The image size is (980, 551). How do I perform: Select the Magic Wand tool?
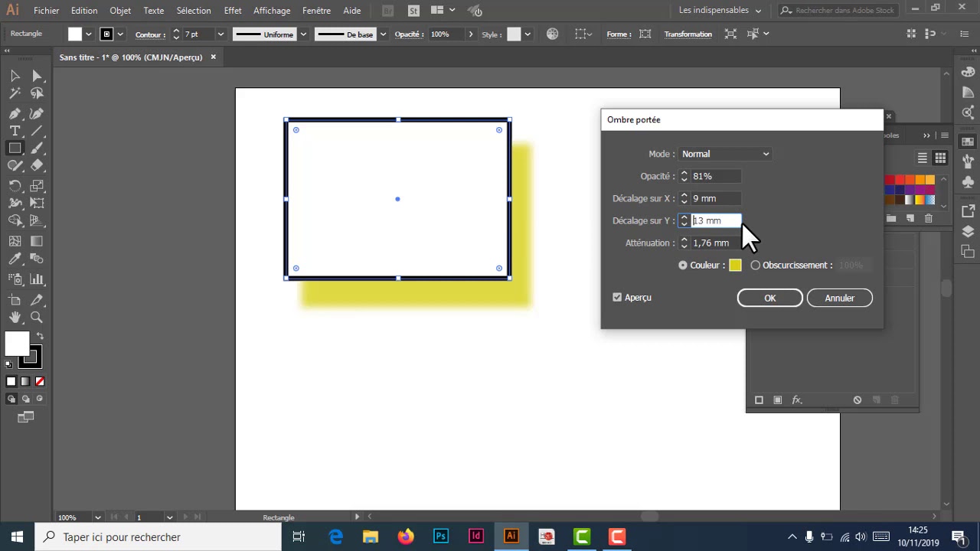[15, 93]
